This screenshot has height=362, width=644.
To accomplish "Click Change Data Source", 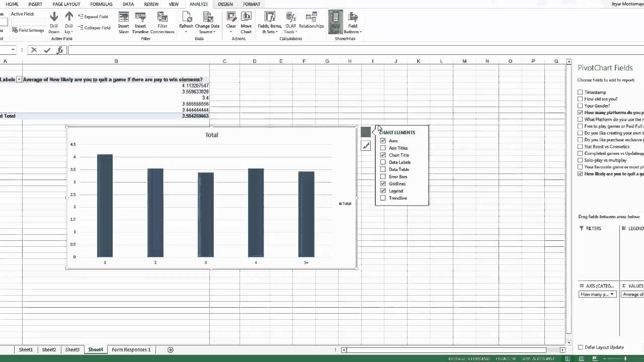I will [207, 23].
